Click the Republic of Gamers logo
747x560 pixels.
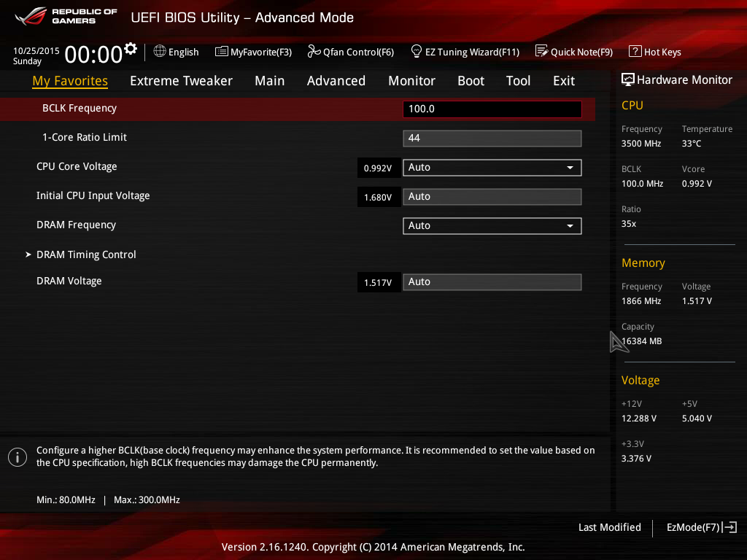click(66, 17)
